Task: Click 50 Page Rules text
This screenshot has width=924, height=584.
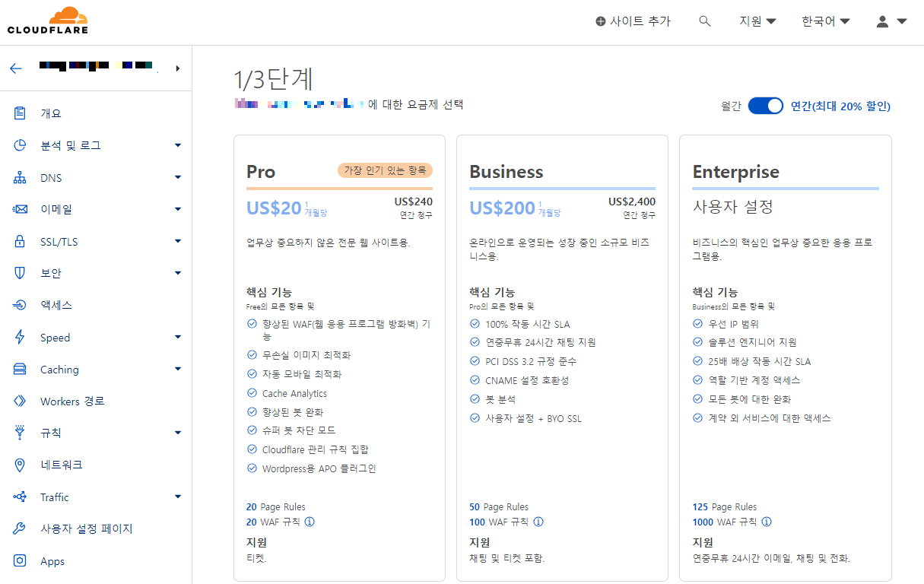Action: tap(499, 506)
